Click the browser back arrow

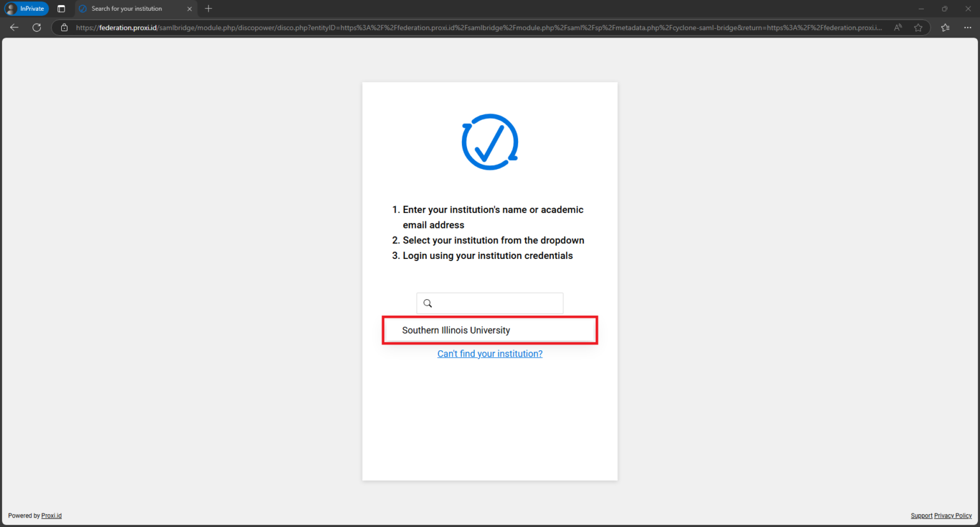click(x=14, y=27)
